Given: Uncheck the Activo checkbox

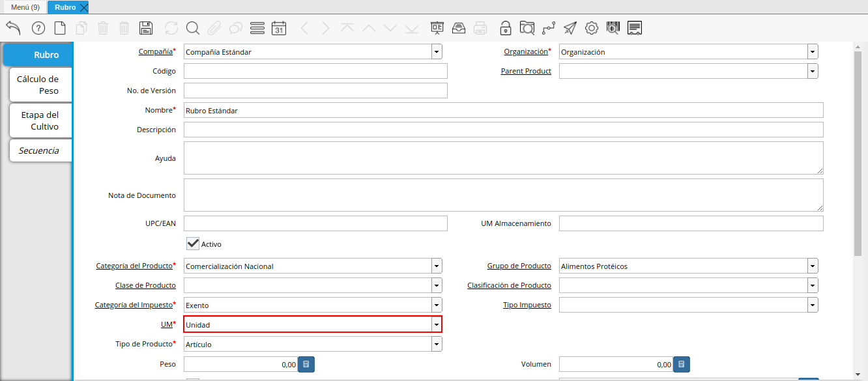Looking at the screenshot, I should (x=193, y=244).
